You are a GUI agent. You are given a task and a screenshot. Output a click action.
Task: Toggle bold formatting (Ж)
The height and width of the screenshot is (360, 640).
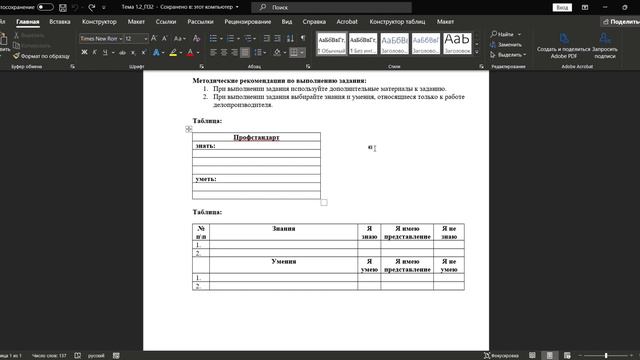84,52
